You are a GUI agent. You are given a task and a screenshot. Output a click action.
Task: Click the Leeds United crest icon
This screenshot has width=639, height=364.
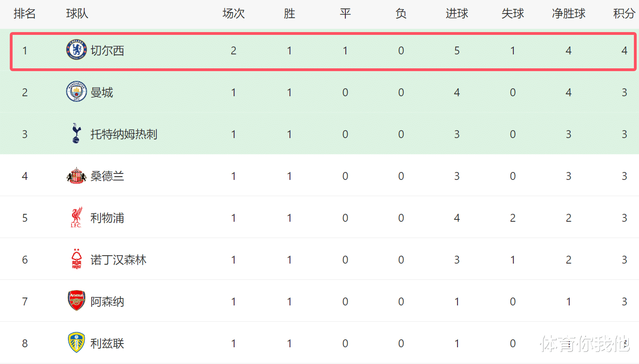pos(76,343)
